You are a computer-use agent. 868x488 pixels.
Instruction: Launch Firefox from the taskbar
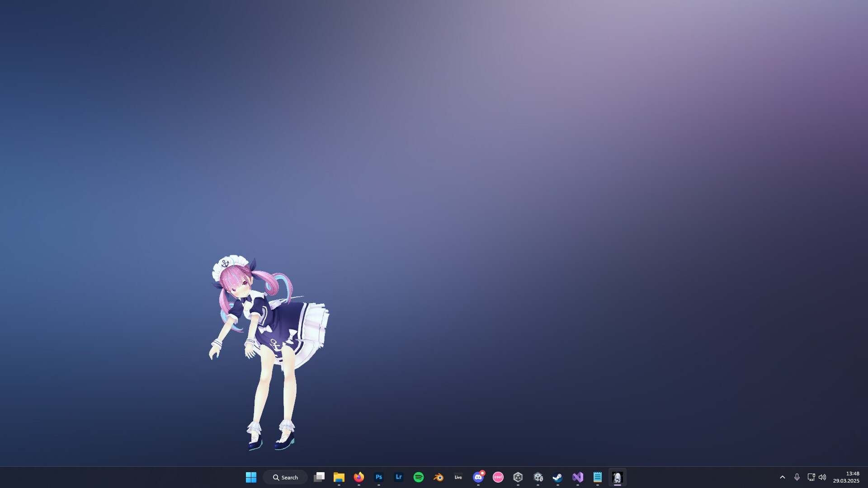359,477
